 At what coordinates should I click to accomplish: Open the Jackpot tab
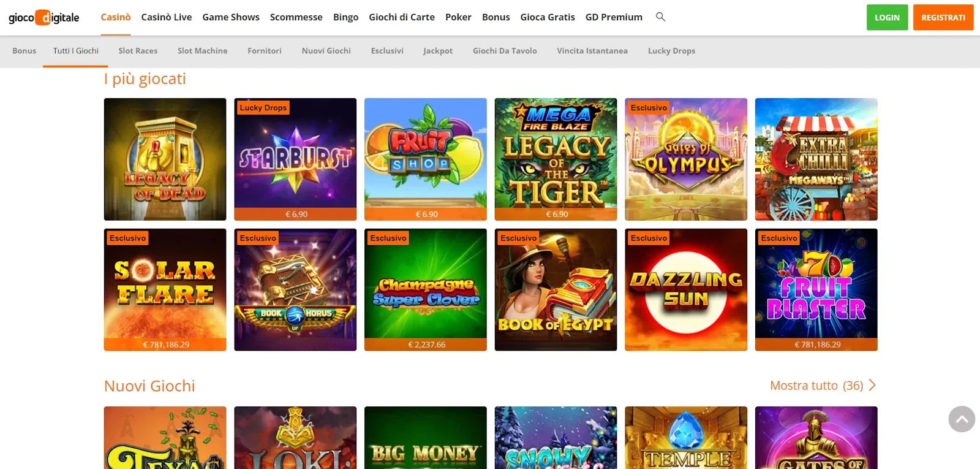coord(438,51)
